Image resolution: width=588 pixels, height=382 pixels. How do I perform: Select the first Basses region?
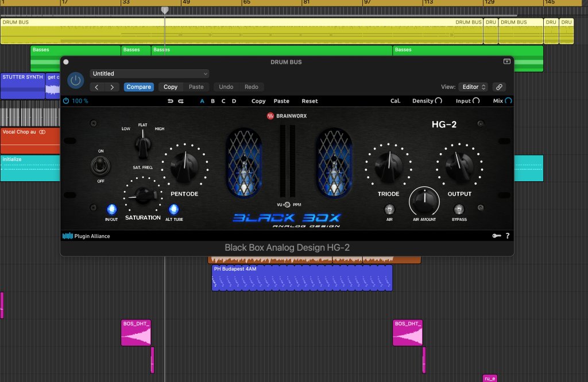75,58
